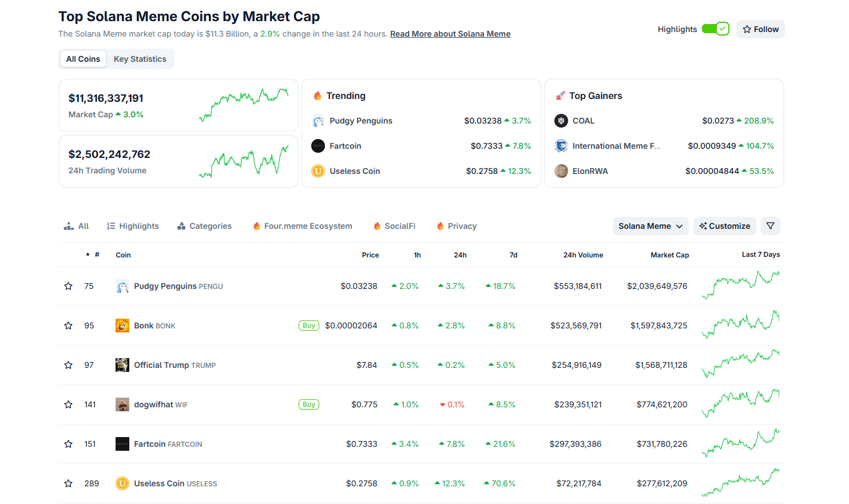This screenshot has width=849, height=504.
Task: Sort by 1h change column header
Action: (x=417, y=255)
